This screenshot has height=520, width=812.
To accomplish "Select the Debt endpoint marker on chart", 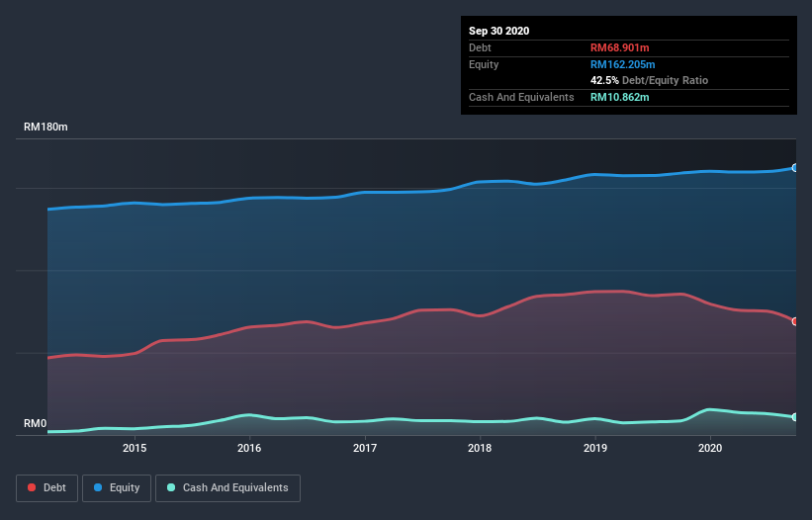I will [x=795, y=321].
